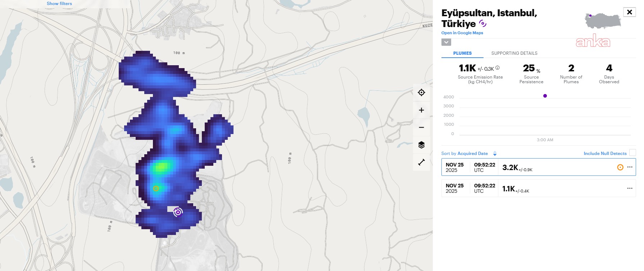Click the purple source icon beside Türkiye title
644x271 pixels.
point(483,24)
